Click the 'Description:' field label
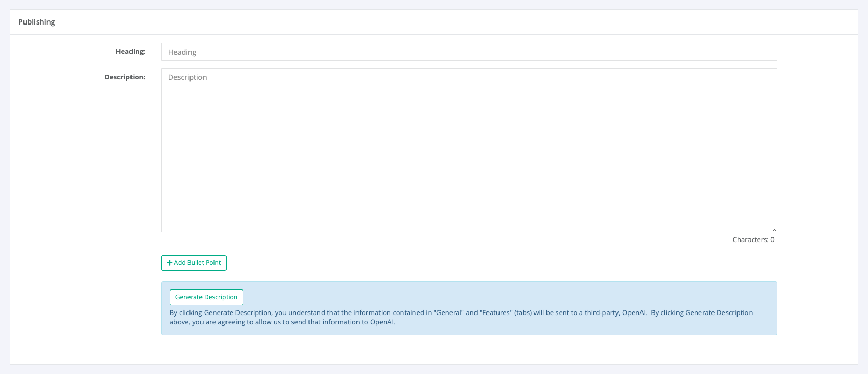Viewport: 868px width, 374px height. 125,77
